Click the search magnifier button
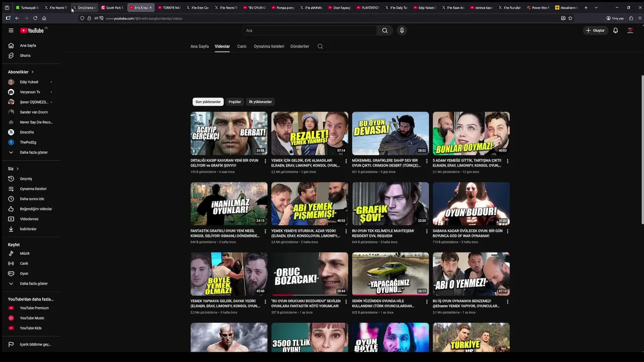The image size is (644, 362). point(385,30)
